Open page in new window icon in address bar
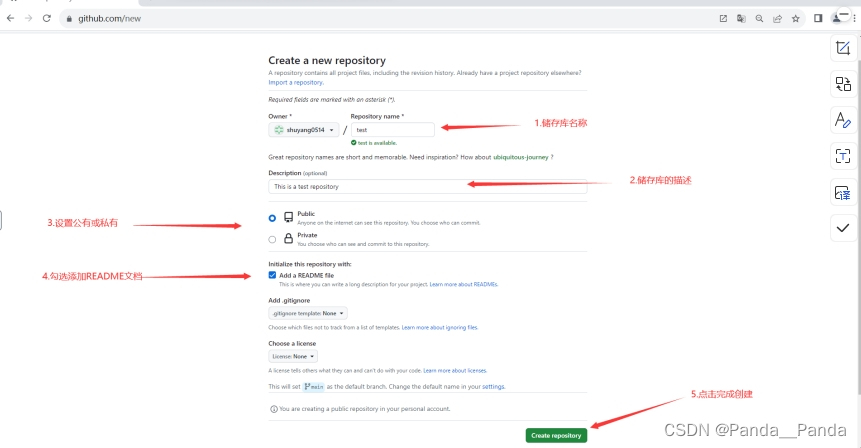The width and height of the screenshot is (861, 448). click(x=723, y=19)
